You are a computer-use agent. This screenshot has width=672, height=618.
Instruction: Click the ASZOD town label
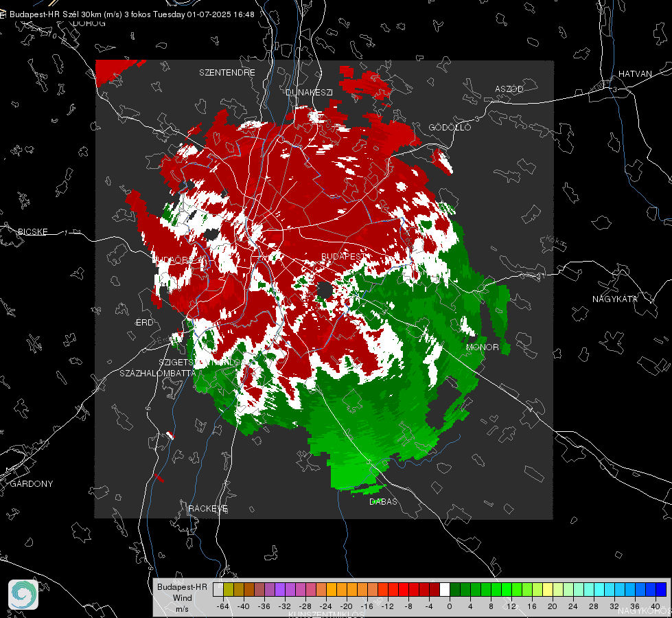point(509,89)
